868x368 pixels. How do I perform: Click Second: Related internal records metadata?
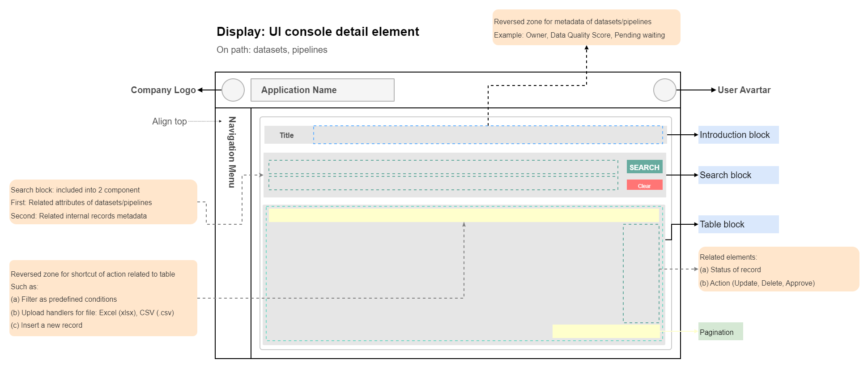click(x=79, y=216)
